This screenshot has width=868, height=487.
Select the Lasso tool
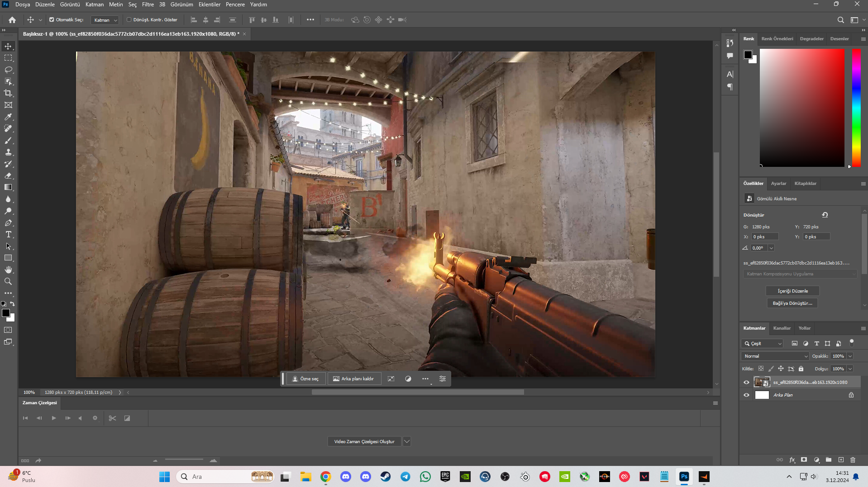[x=8, y=70]
